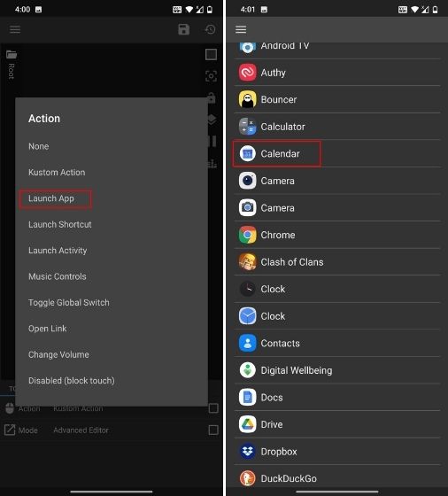Viewport: 448px width, 496px height.
Task: Tap the DuckDuckGo app icon
Action: [247, 478]
